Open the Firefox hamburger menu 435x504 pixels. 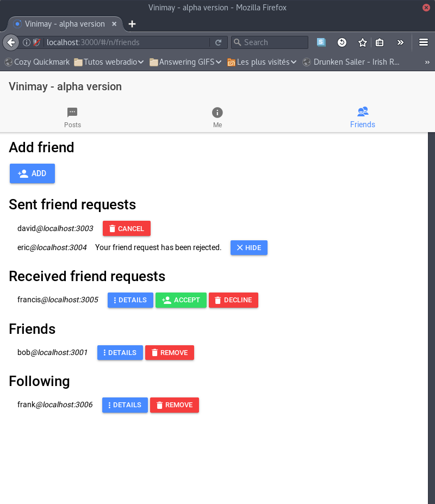(x=424, y=42)
